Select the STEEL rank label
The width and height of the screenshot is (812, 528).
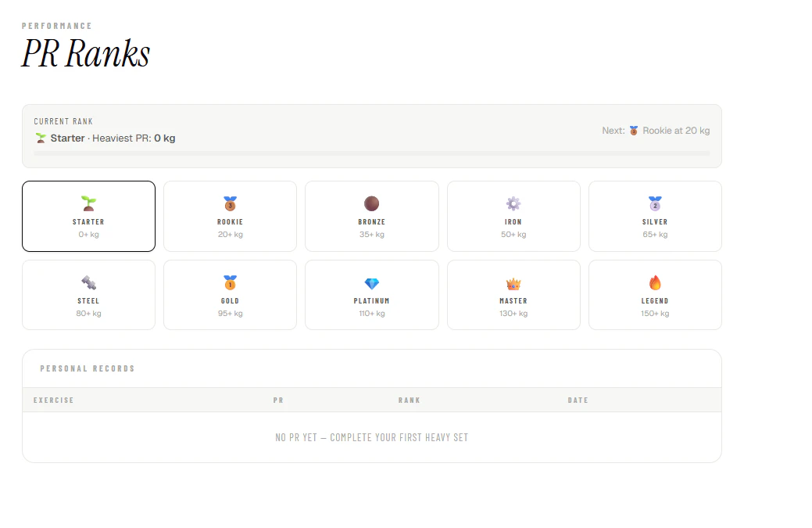[88, 301]
